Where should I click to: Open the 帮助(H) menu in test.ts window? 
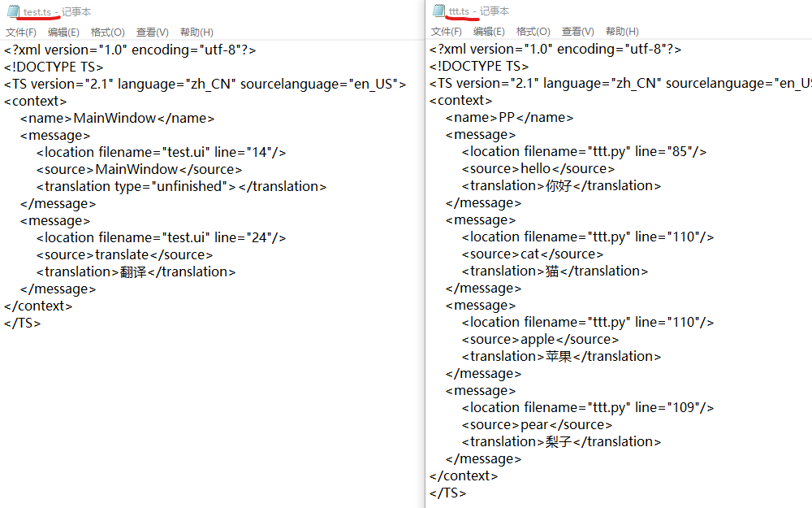click(195, 32)
